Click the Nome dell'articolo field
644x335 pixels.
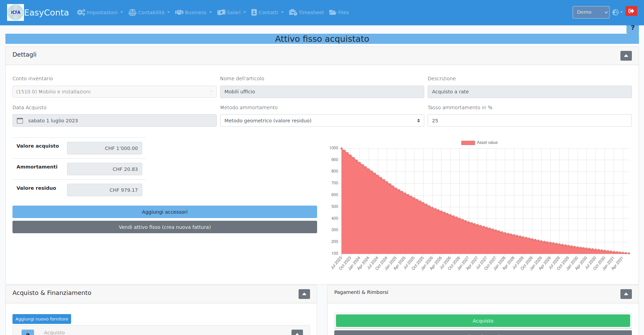point(322,92)
